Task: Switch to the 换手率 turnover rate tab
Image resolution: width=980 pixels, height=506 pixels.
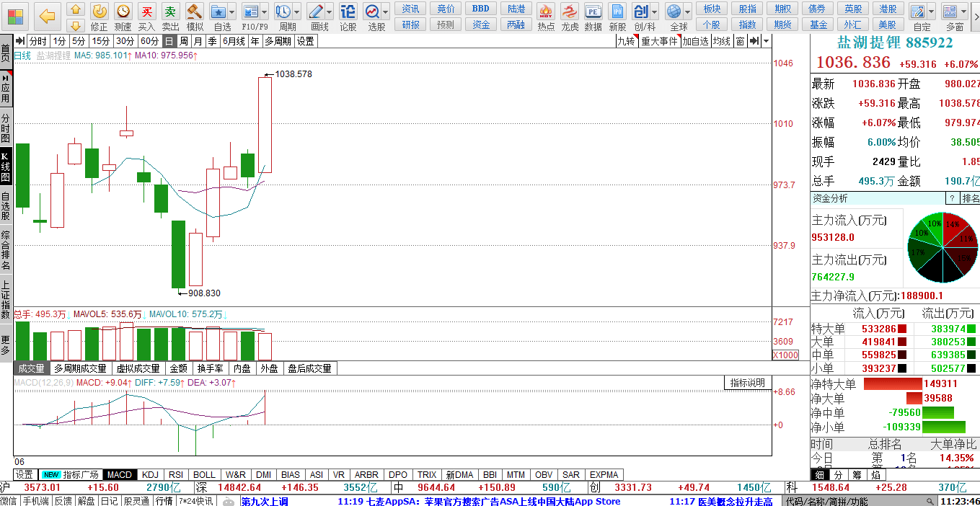Action: click(x=209, y=368)
